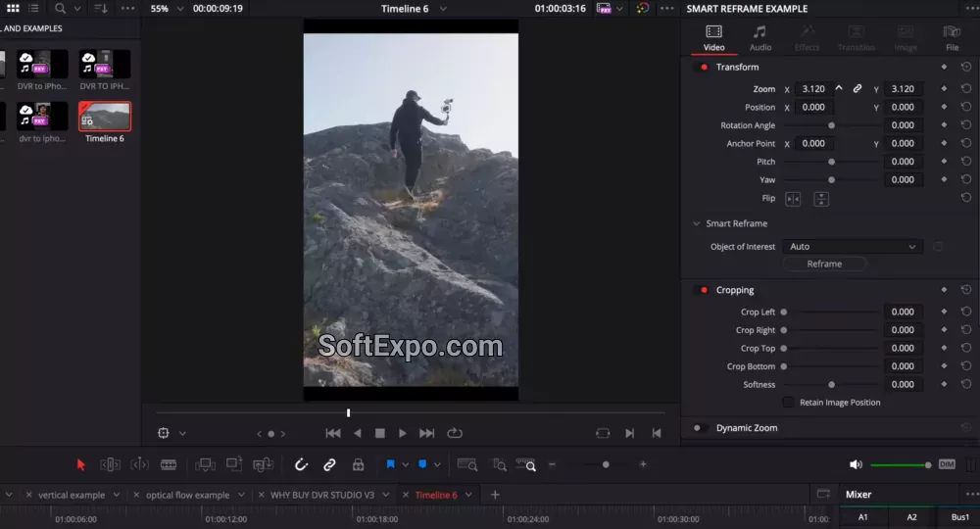This screenshot has height=529, width=980.
Task: Click the Zoom X/Y link chain icon
Action: [x=857, y=89]
